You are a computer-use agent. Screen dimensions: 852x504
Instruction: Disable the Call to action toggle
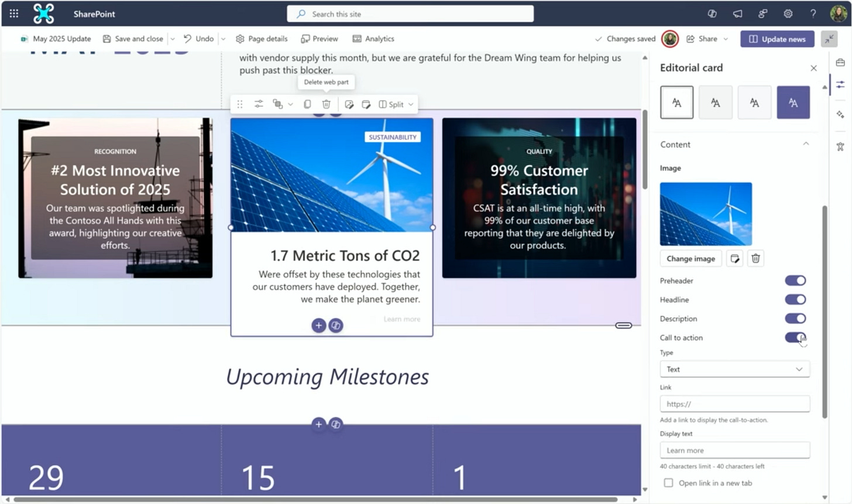point(795,337)
